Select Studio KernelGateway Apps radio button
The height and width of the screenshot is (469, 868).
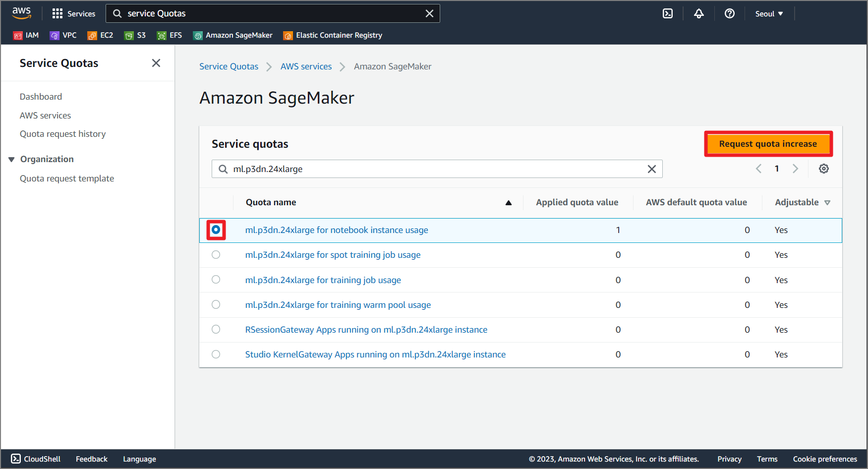click(216, 354)
